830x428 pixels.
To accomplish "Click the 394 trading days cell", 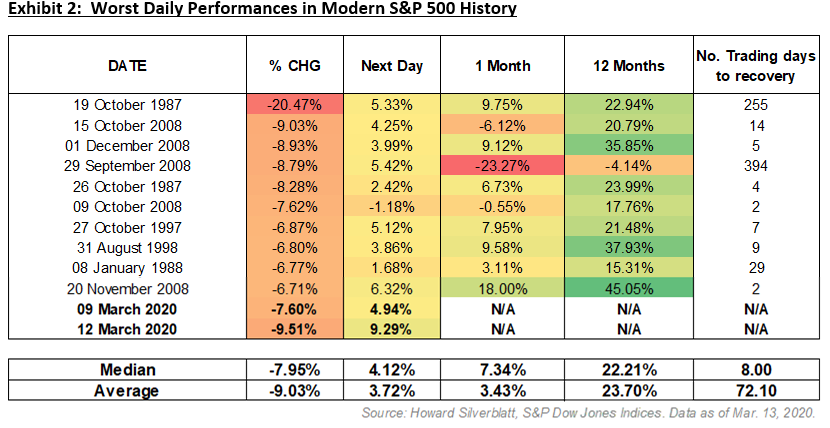I will click(756, 163).
